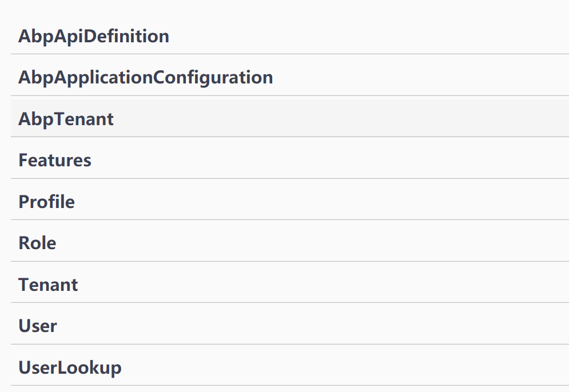Click the Features tag heading text
Screen dimensions: 569x392
coord(55,160)
